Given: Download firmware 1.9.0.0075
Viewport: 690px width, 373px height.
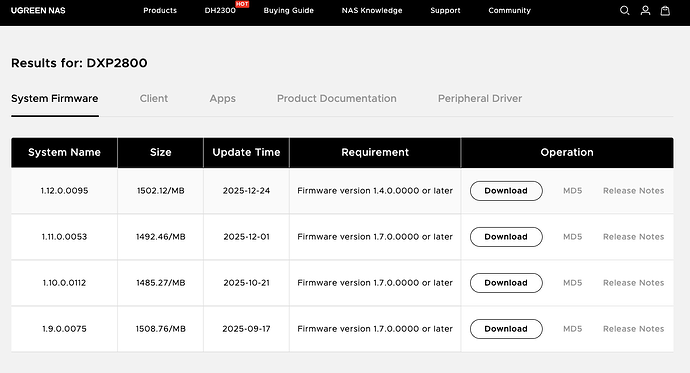Looking at the screenshot, I should click(506, 329).
